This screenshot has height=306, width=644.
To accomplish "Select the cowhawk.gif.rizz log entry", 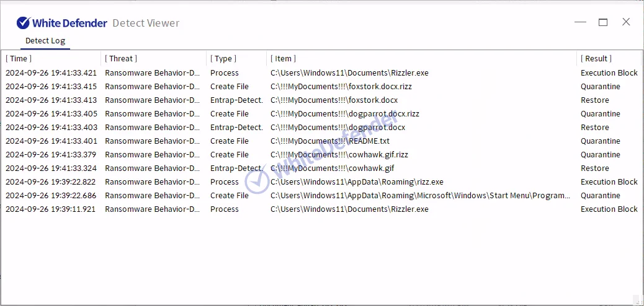I will [339, 155].
